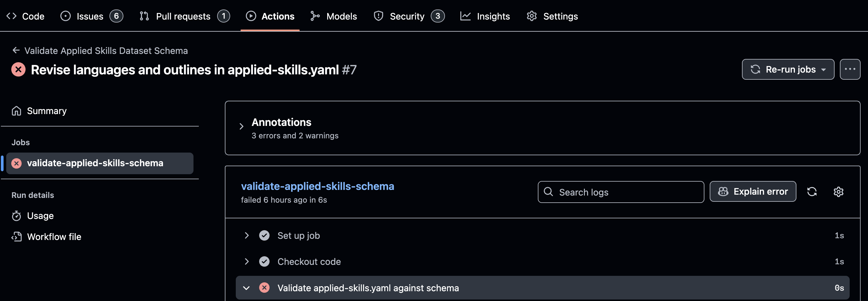868x301 pixels.
Task: Click the Explain error button
Action: 753,192
